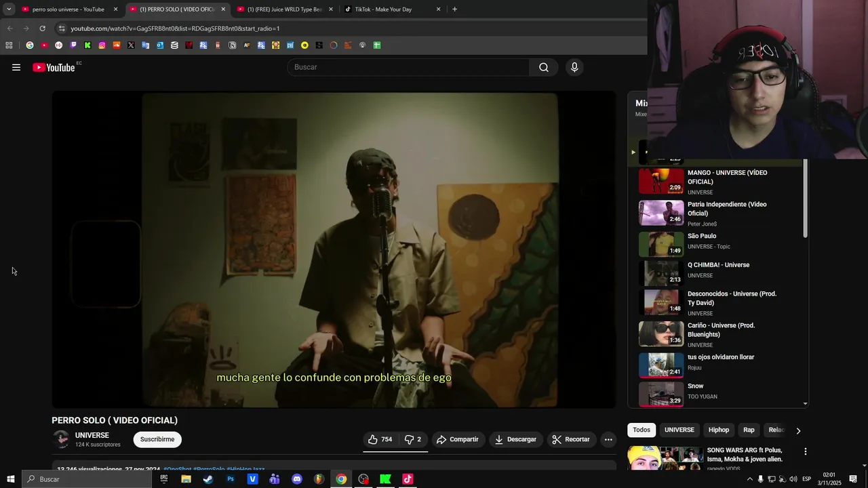This screenshot has width=868, height=488.
Task: Open the YouTube bookmark in the bookmarks bar
Action: (x=44, y=45)
